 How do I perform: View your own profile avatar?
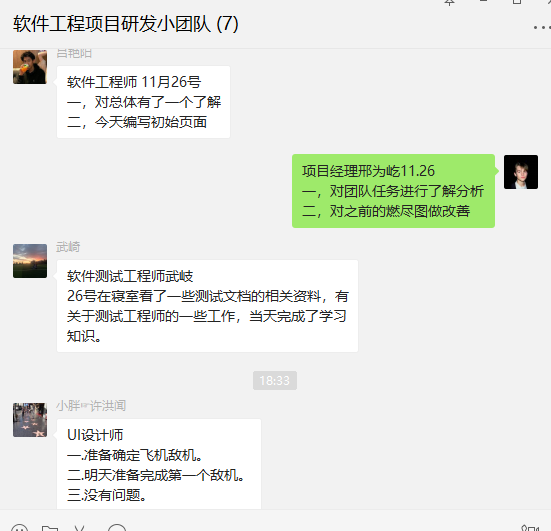[521, 172]
